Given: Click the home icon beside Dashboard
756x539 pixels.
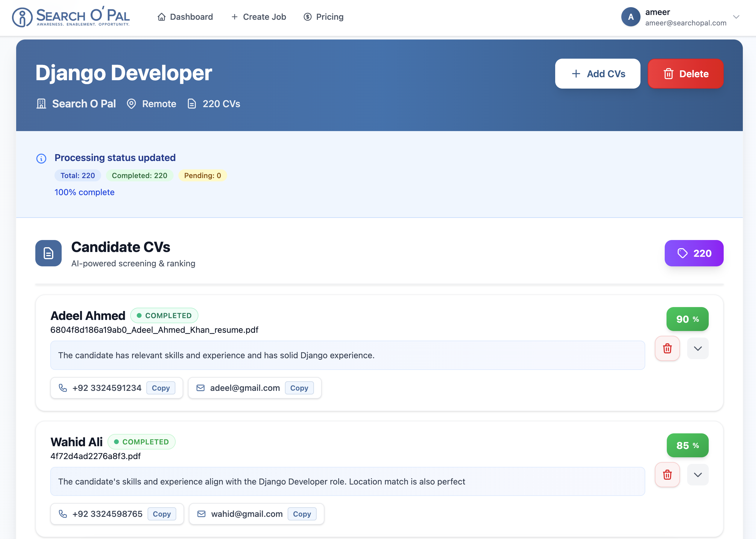Looking at the screenshot, I should coord(161,17).
